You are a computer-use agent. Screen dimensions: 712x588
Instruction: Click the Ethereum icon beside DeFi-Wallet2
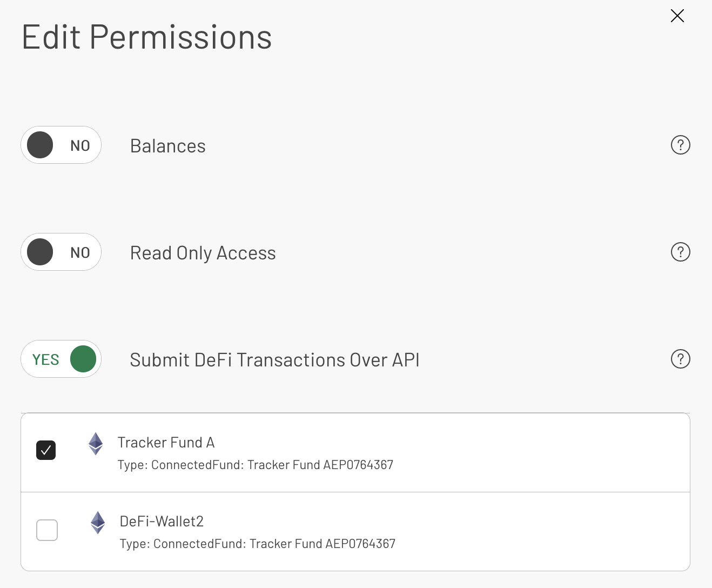point(98,523)
